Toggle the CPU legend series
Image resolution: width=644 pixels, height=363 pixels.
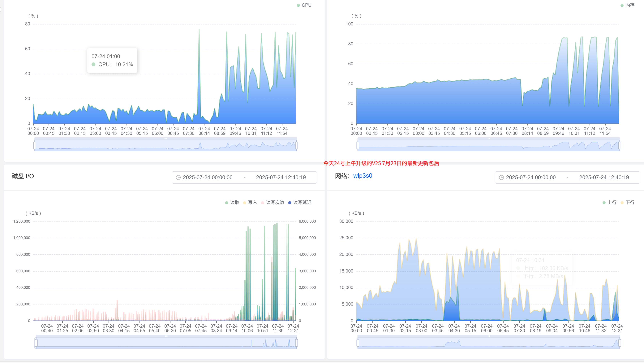(304, 5)
